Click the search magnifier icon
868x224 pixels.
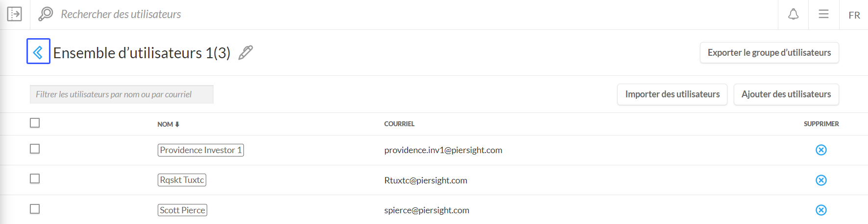click(x=46, y=14)
